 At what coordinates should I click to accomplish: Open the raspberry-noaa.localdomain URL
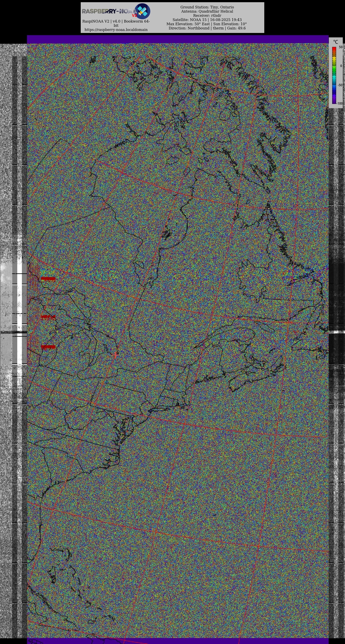click(116, 29)
